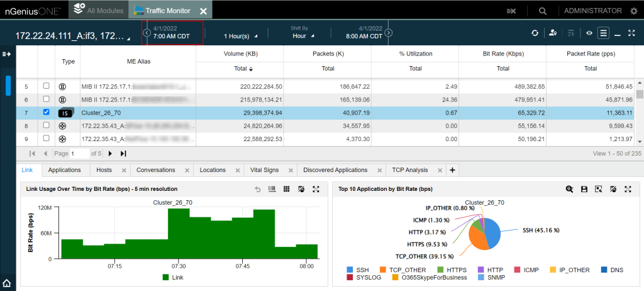644x291 pixels.
Task: Click the IS type icon for Cluster_26_70
Action: [x=66, y=113]
